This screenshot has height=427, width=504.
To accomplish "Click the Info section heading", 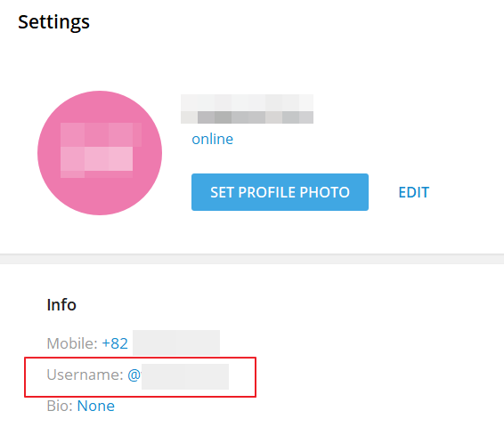I will tap(61, 304).
